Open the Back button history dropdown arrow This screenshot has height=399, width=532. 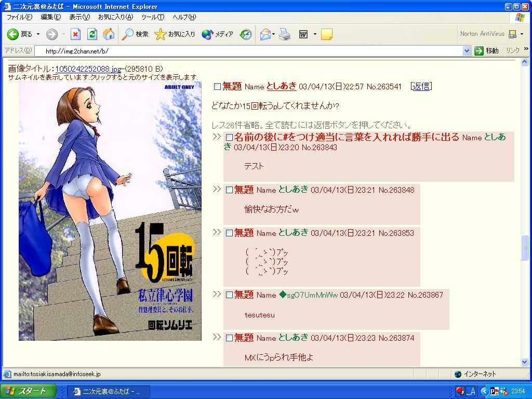(38, 34)
